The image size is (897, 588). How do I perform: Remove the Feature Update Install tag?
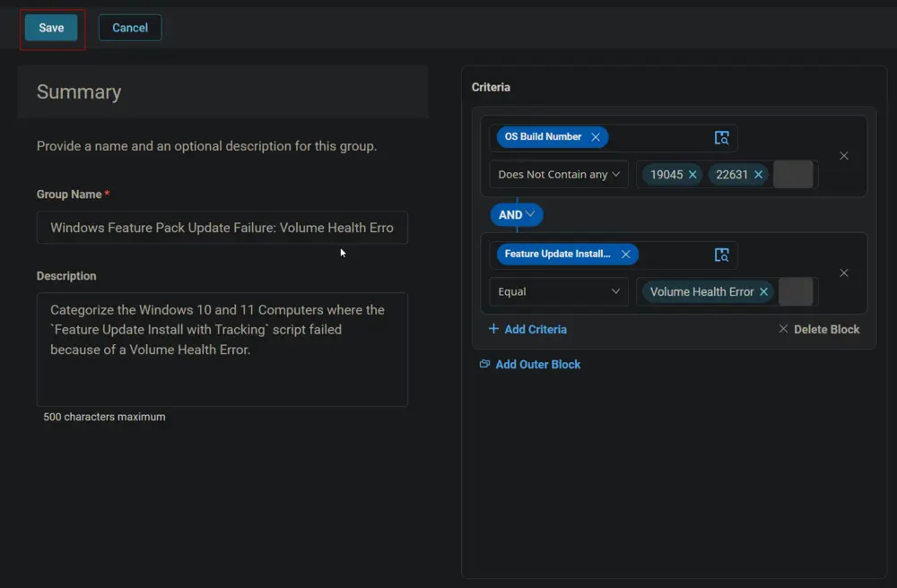pos(625,255)
